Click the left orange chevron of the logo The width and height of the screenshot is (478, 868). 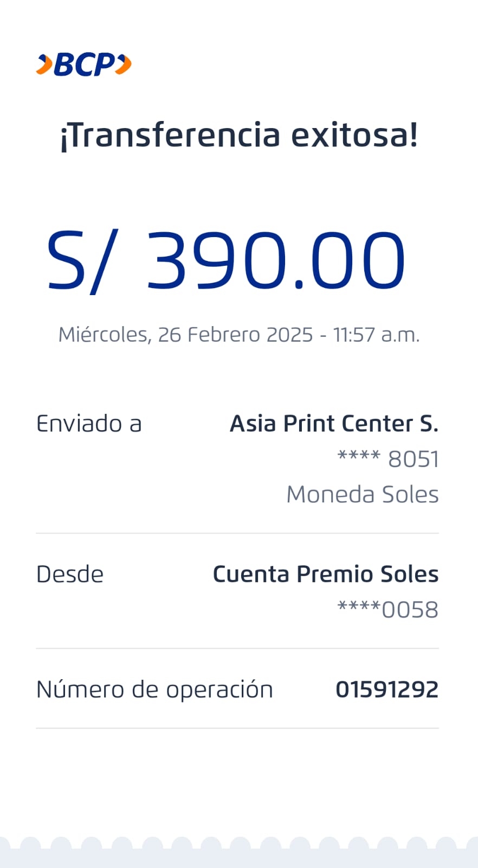coord(44,65)
